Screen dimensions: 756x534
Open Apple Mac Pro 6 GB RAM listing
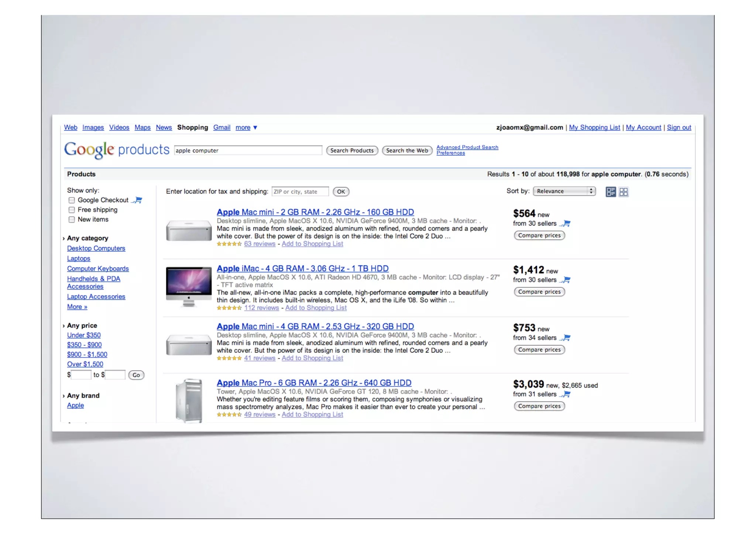click(314, 383)
